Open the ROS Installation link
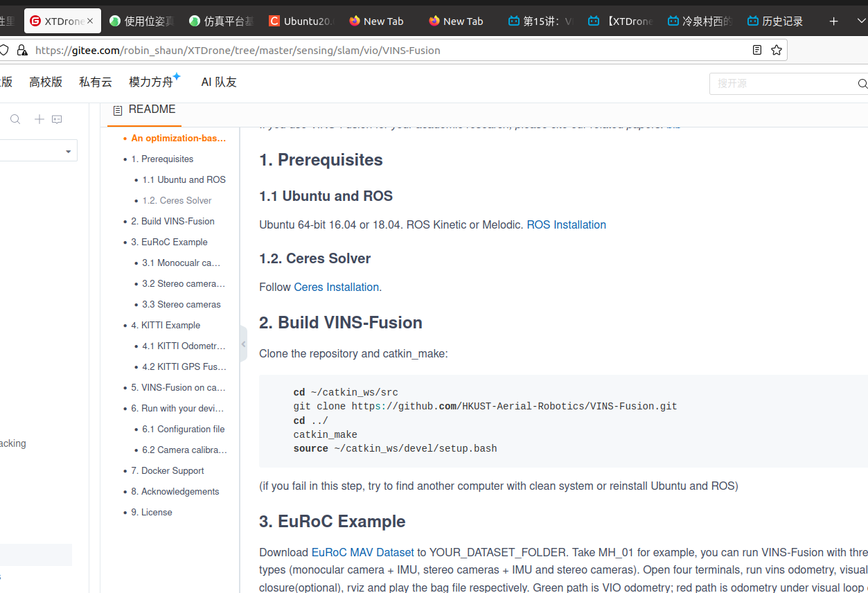 click(566, 224)
